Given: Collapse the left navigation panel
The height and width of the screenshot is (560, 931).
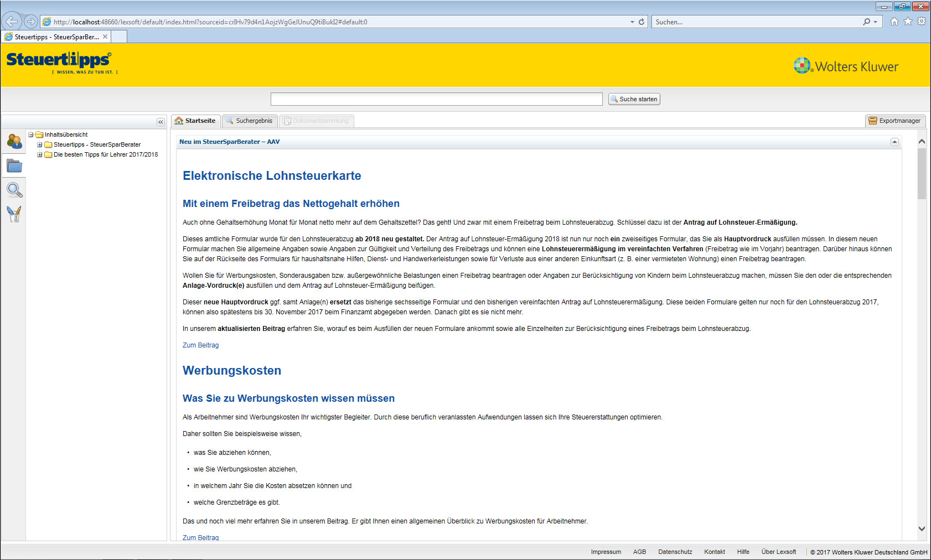Looking at the screenshot, I should pyautogui.click(x=161, y=122).
